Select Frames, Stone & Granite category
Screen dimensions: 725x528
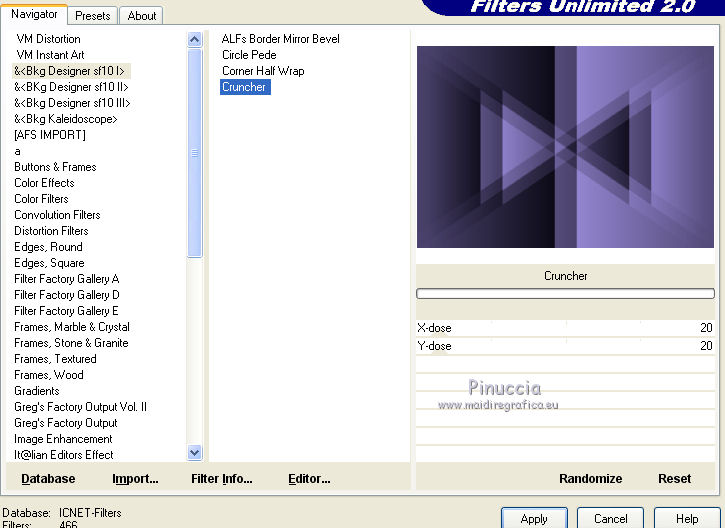pos(71,343)
